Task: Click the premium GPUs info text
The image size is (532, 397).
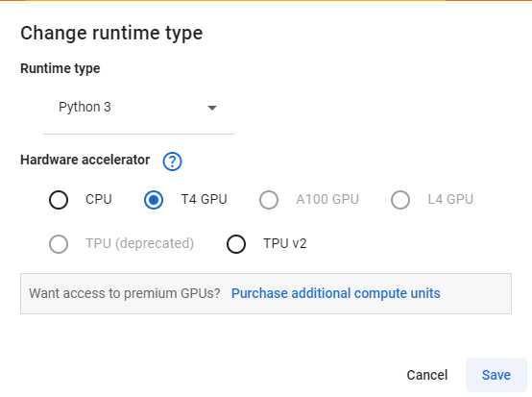Action: click(x=125, y=293)
